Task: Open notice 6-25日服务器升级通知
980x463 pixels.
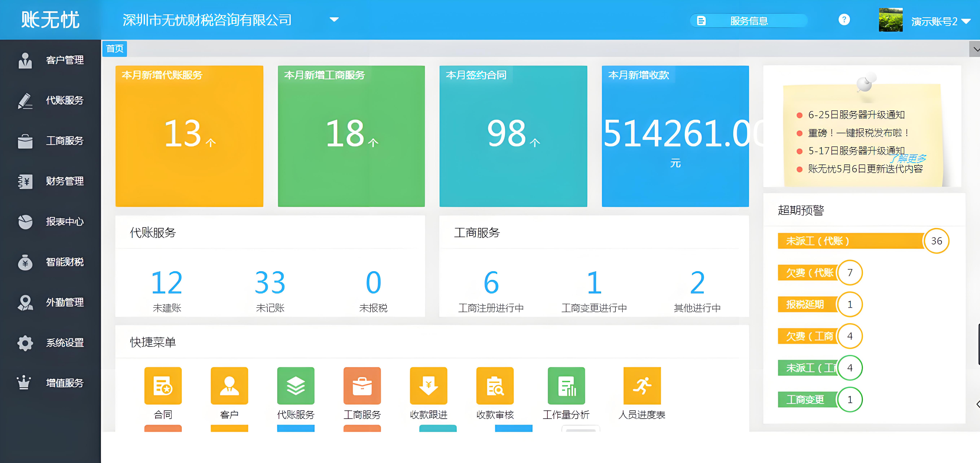Action: pos(856,115)
